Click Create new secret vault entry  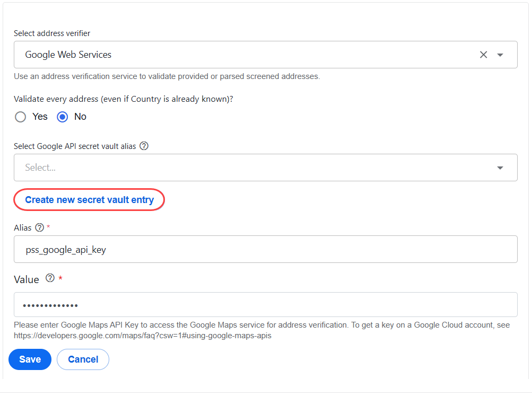tap(89, 200)
